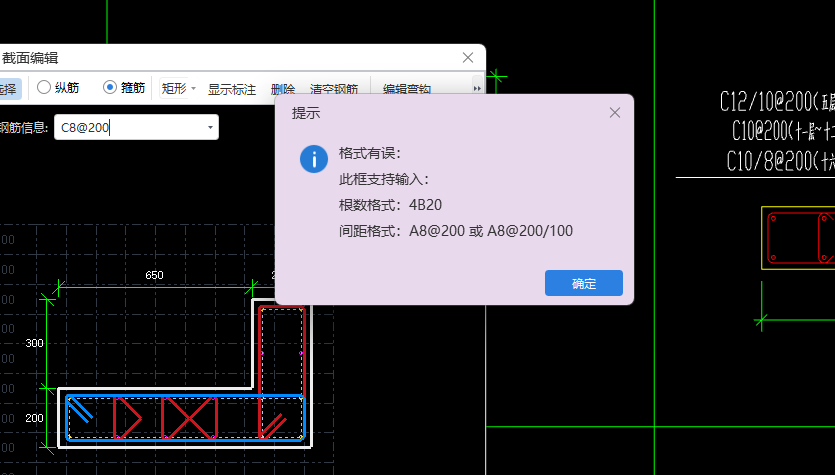This screenshot has height=475, width=835.
Task: Close the 截面编辑 window
Action: coord(468,58)
